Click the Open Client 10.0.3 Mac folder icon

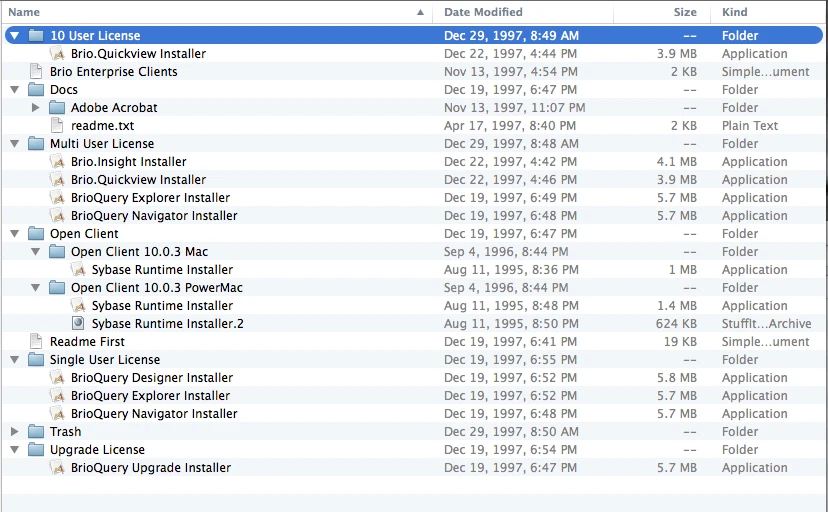[57, 251]
